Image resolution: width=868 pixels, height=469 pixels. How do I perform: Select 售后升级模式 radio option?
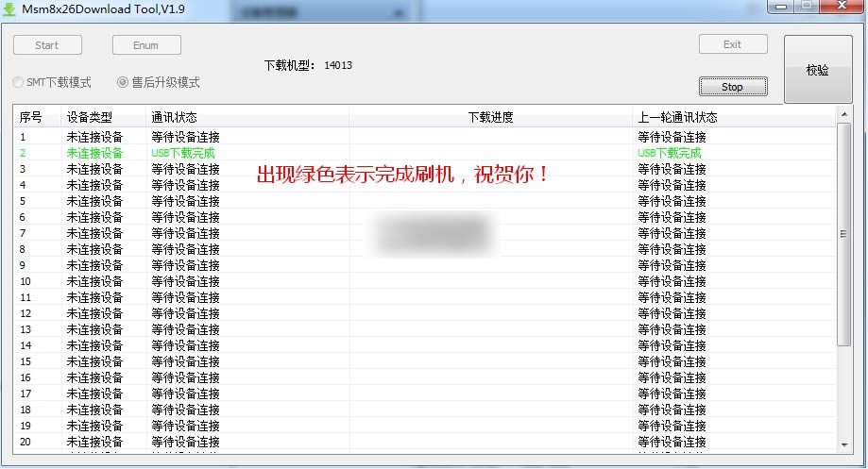[x=123, y=82]
